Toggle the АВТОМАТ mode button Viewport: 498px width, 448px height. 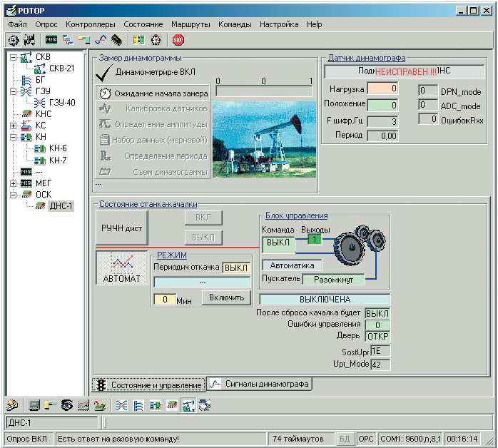point(122,268)
